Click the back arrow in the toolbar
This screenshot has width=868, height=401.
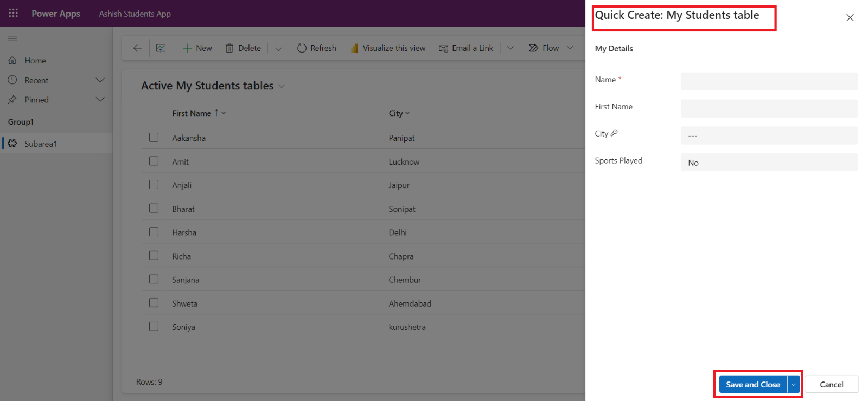tap(137, 48)
